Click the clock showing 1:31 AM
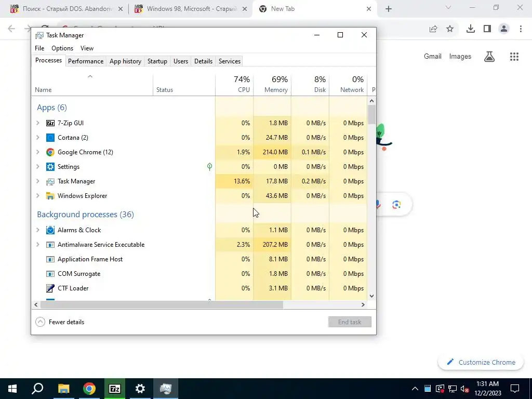This screenshot has width=532, height=399. pyautogui.click(x=487, y=384)
